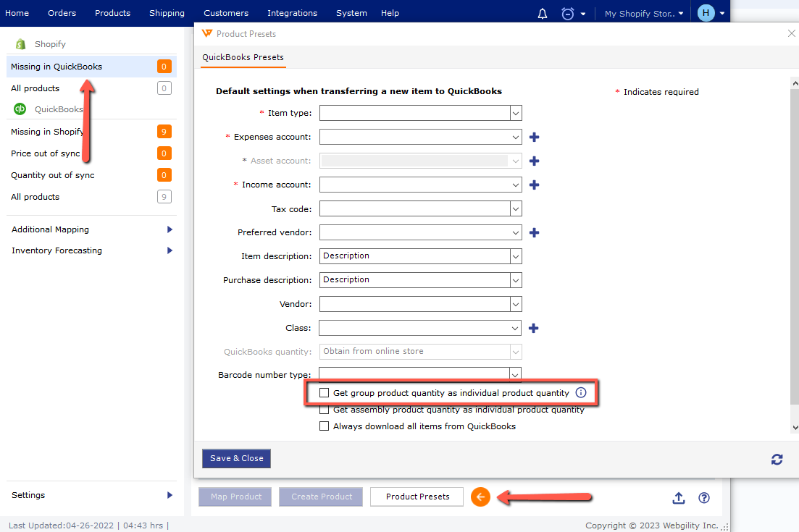Add new Class with plus icon
The height and width of the screenshot is (532, 799).
pyautogui.click(x=534, y=329)
